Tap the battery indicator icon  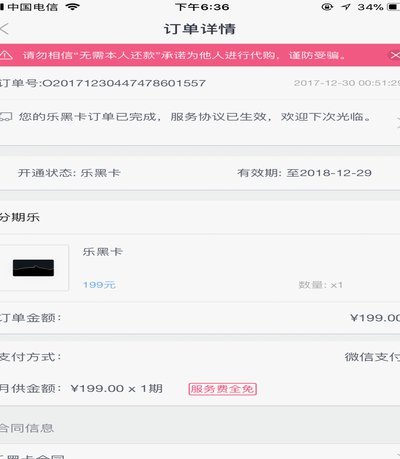pos(393,7)
